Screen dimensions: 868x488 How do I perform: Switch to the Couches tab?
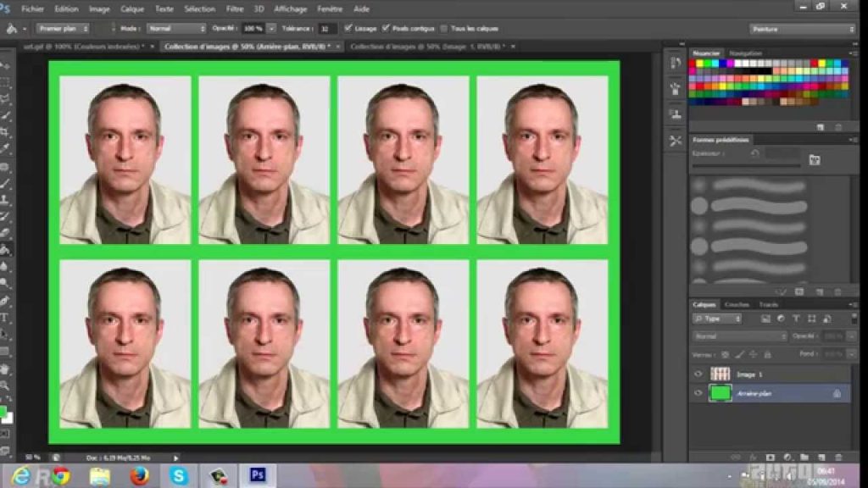pos(737,304)
